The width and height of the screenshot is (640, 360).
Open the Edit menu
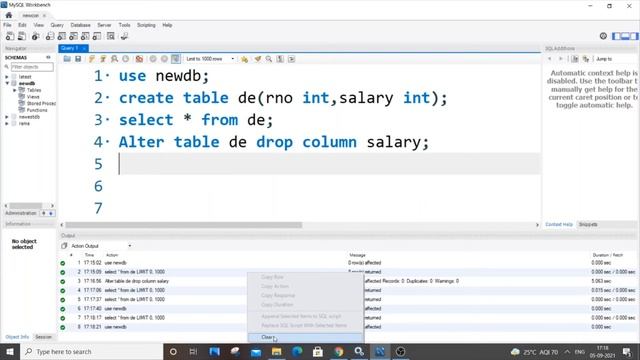click(22, 25)
